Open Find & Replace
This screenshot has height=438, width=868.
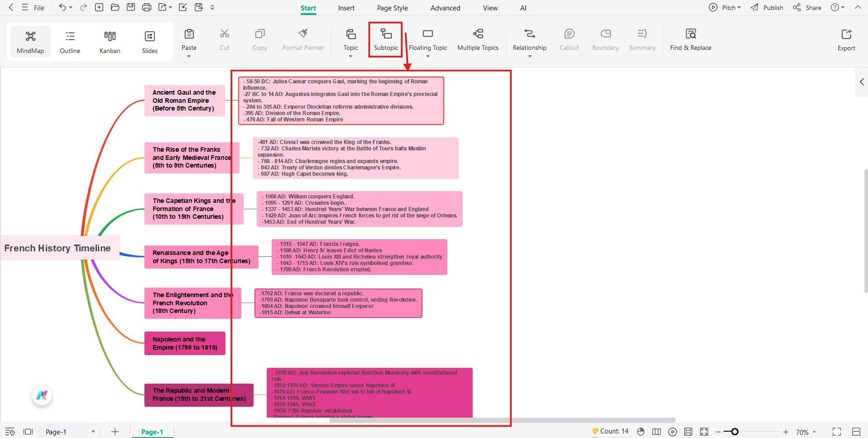pyautogui.click(x=690, y=40)
